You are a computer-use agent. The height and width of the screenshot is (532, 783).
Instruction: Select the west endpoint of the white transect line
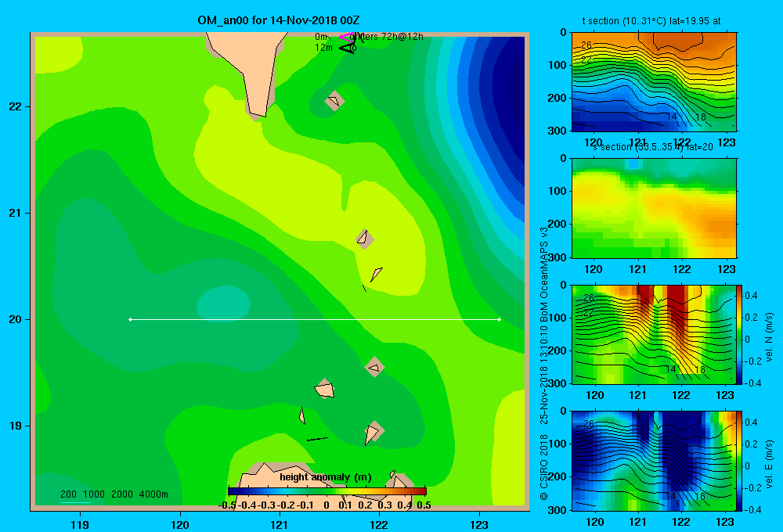click(130, 319)
